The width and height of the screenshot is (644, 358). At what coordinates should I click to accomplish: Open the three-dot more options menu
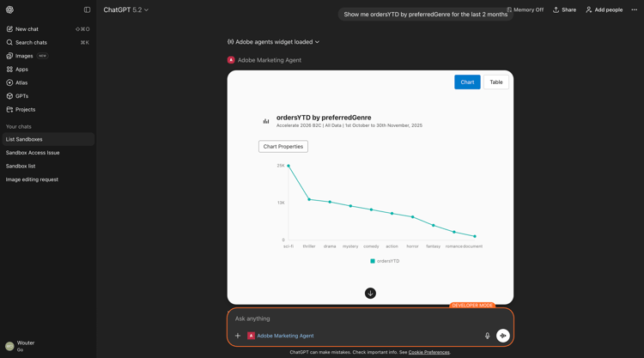point(635,9)
